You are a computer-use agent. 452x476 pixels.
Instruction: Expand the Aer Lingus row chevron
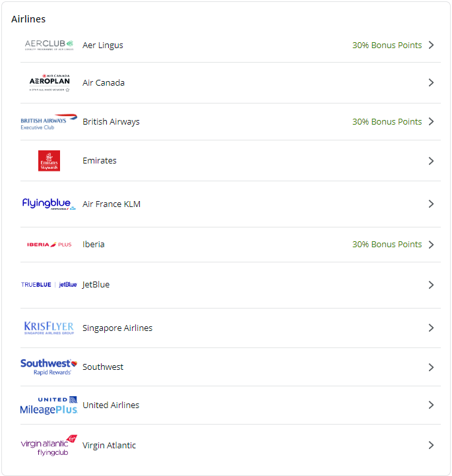(x=431, y=45)
